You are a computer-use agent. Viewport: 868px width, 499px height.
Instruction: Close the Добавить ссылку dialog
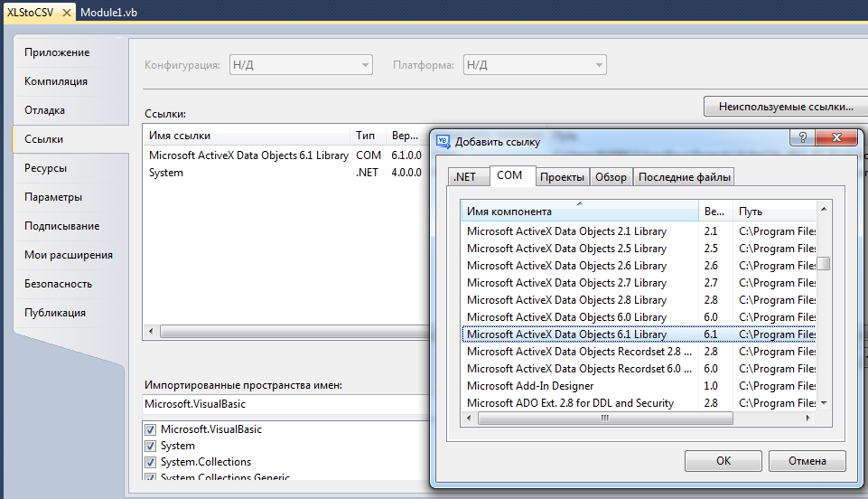point(836,137)
